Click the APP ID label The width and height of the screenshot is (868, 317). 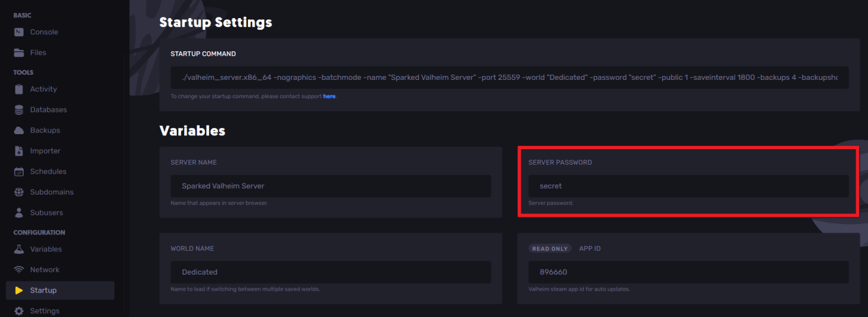tap(589, 248)
